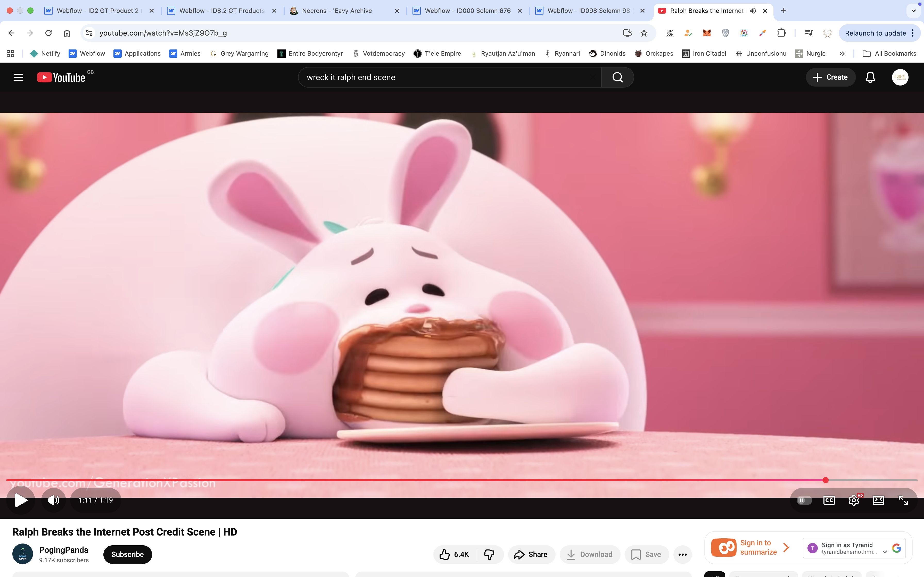This screenshot has height=577, width=924.
Task: Toggle closed captions CC button
Action: pyautogui.click(x=829, y=500)
